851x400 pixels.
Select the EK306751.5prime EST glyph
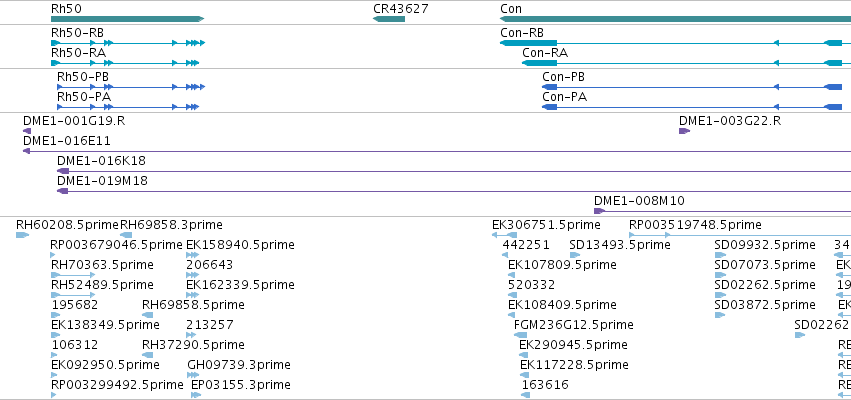[x=504, y=235]
